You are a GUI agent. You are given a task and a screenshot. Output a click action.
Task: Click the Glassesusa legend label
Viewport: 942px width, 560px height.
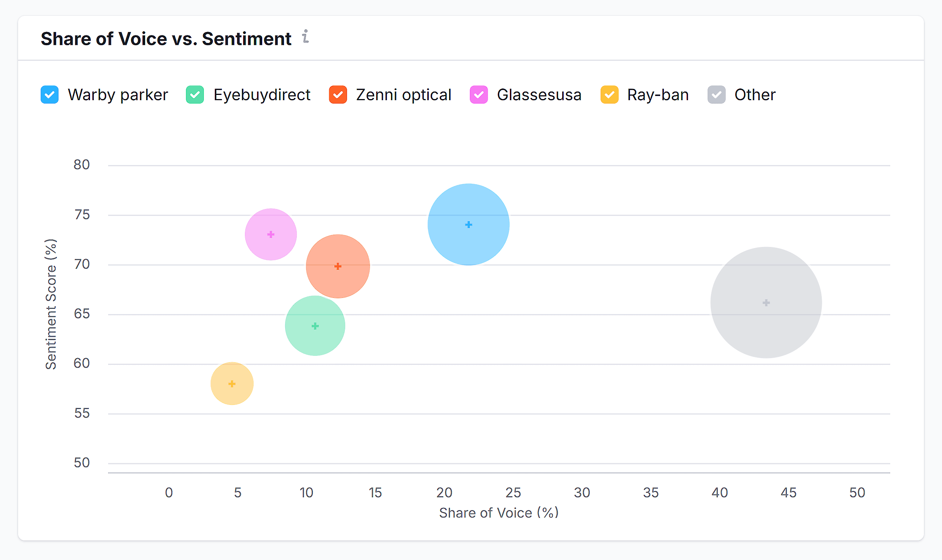point(539,95)
